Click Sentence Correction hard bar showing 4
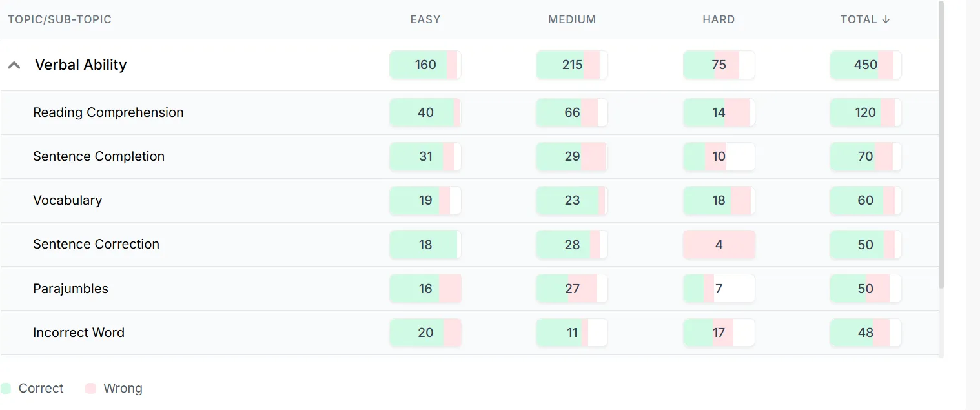 coord(719,245)
